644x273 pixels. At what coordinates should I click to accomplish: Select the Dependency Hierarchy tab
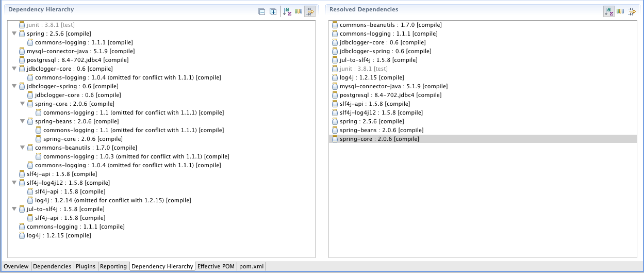coord(162,266)
